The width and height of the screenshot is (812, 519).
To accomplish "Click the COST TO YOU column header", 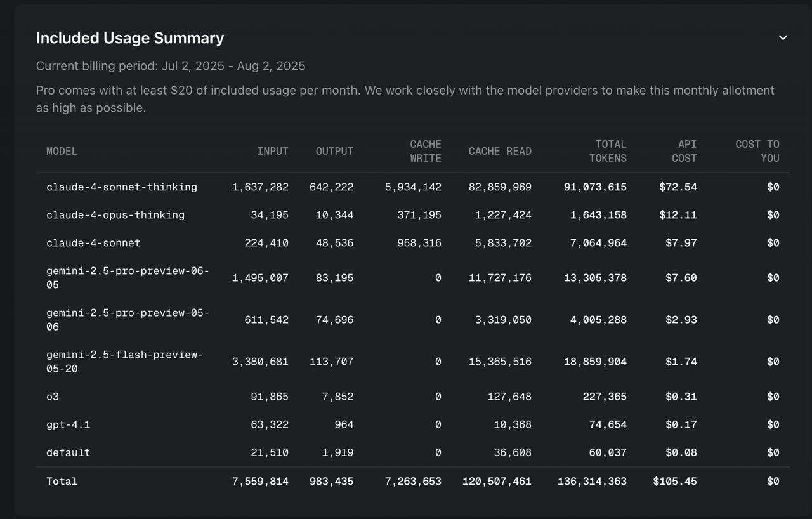I will pos(757,151).
